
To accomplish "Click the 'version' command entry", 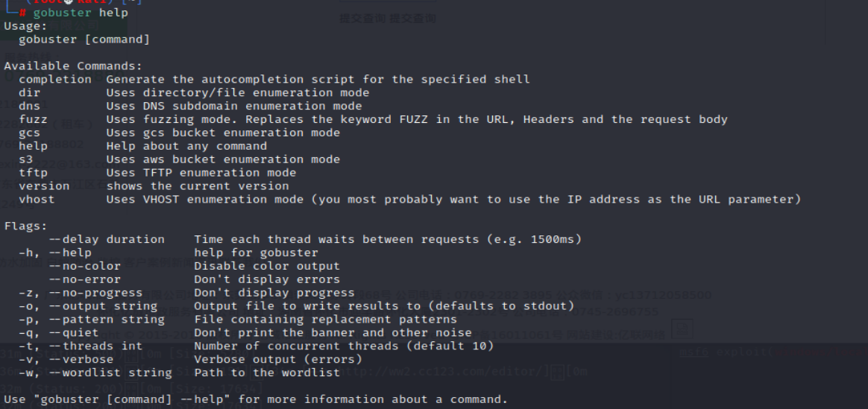I will pos(44,186).
